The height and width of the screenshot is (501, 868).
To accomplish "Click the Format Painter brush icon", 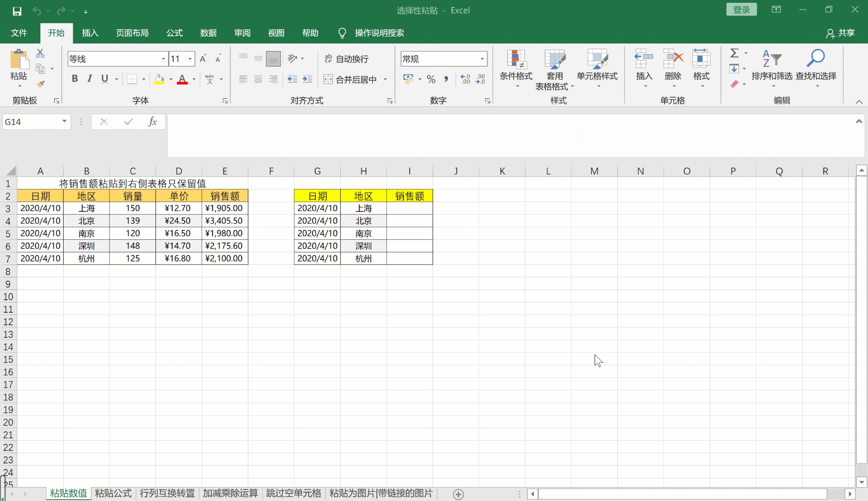I will tap(40, 84).
